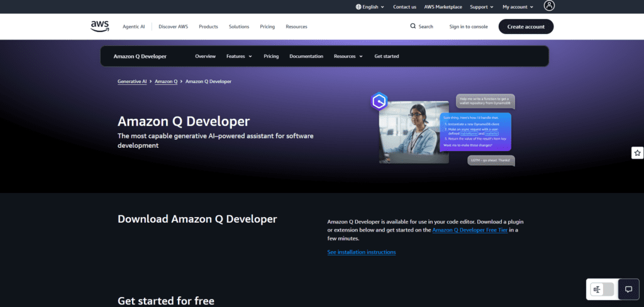Select Pricing in the main AWS navigation
The image size is (644, 307).
point(267,26)
